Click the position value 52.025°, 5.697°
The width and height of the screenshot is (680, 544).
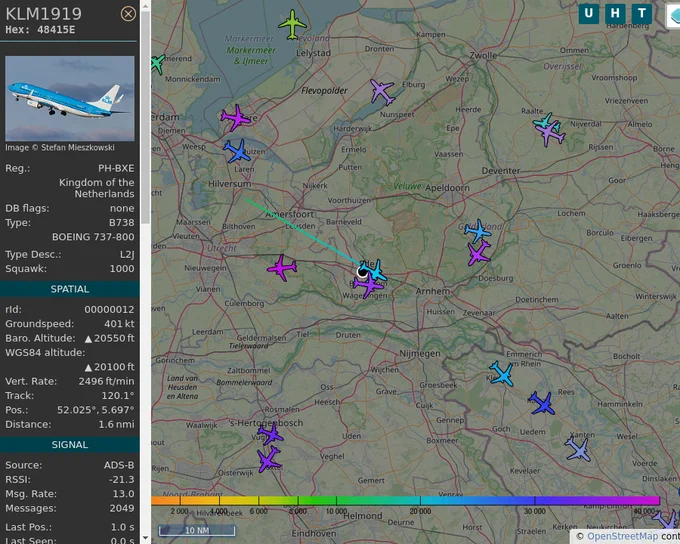pos(95,410)
